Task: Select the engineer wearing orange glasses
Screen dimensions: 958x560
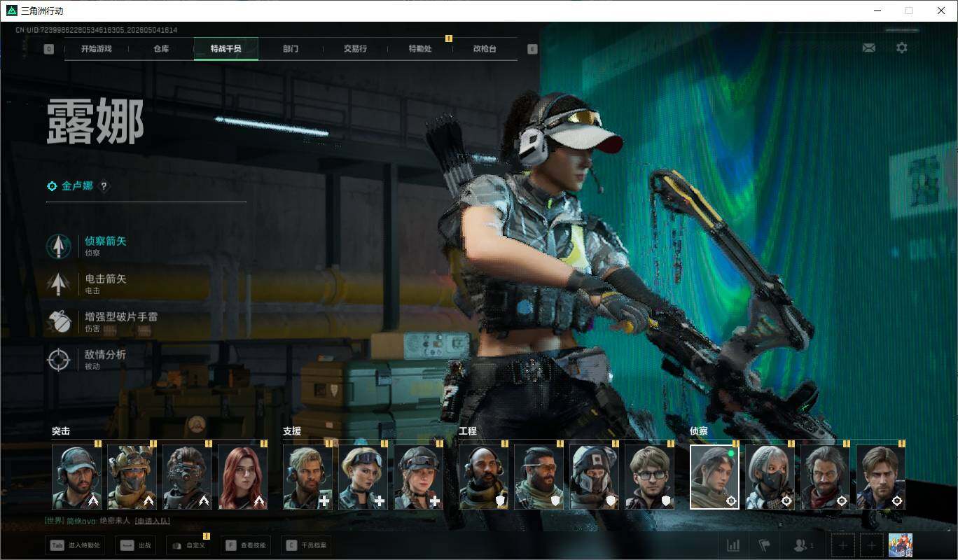Action: [539, 477]
